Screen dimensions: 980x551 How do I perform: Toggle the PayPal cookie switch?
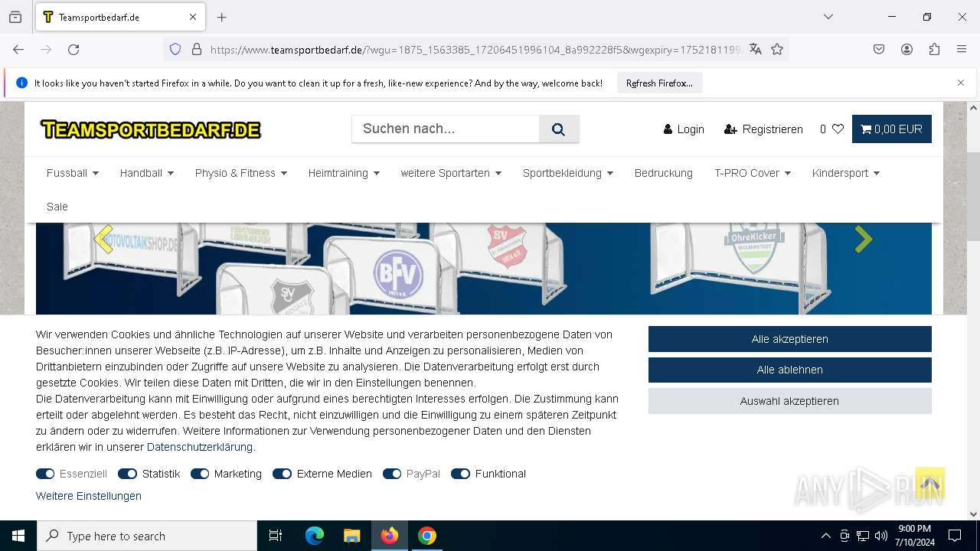(392, 474)
